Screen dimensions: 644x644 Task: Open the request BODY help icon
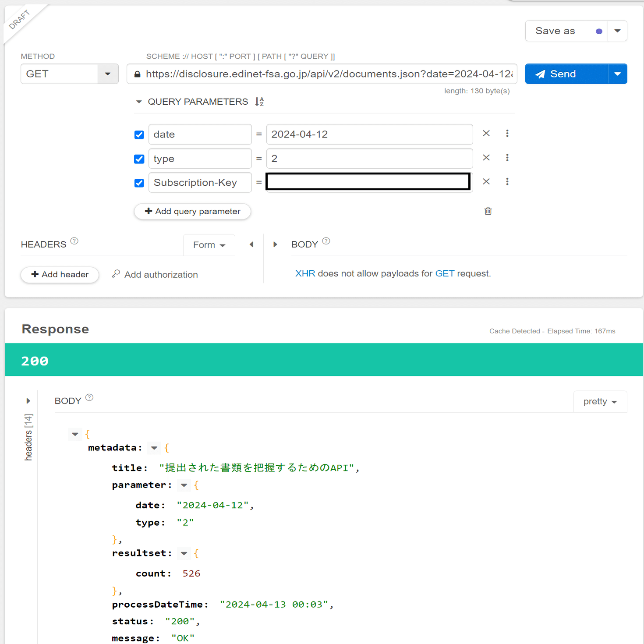(326, 241)
